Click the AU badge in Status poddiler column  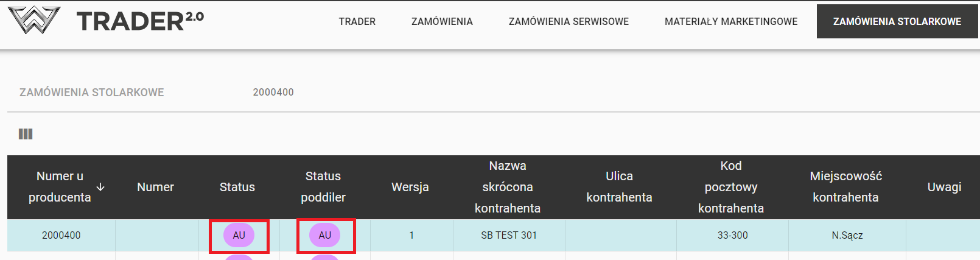[x=325, y=236]
